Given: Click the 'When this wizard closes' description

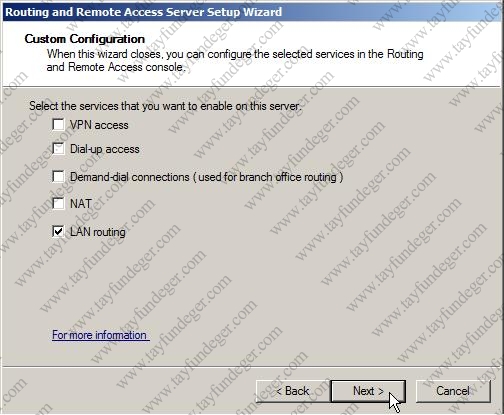Looking at the screenshot, I should (x=235, y=54).
